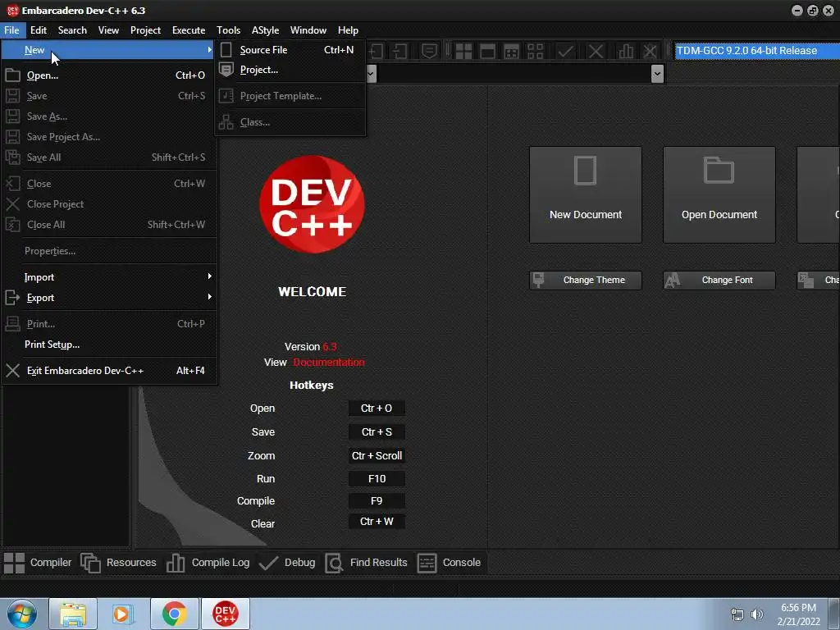Image resolution: width=840 pixels, height=630 pixels.
Task: Click the volume speaker tray icon
Action: tap(757, 614)
